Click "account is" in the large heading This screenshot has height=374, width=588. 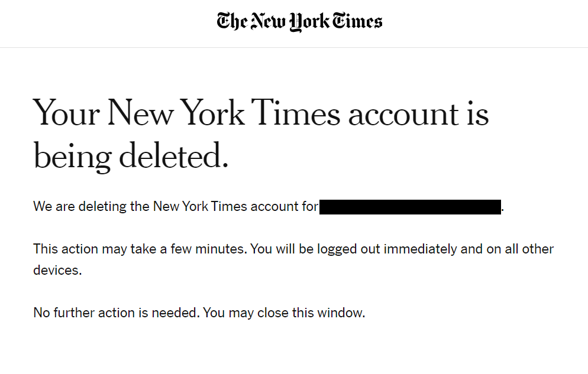pos(418,112)
